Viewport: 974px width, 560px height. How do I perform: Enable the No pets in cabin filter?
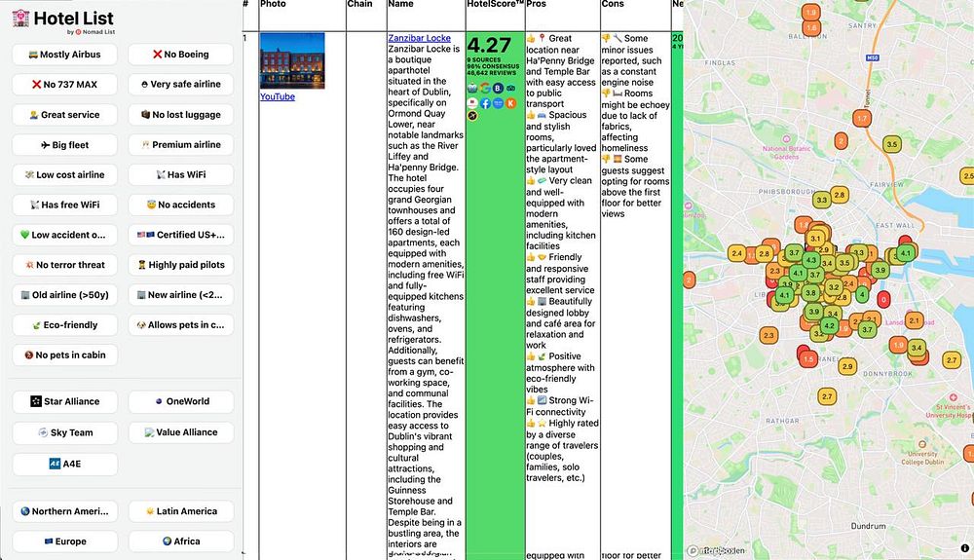tap(64, 355)
